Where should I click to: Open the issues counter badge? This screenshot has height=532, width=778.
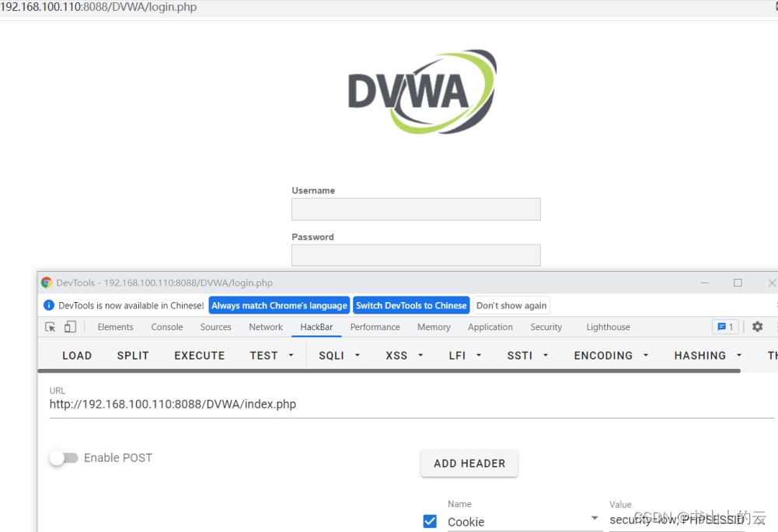725,327
